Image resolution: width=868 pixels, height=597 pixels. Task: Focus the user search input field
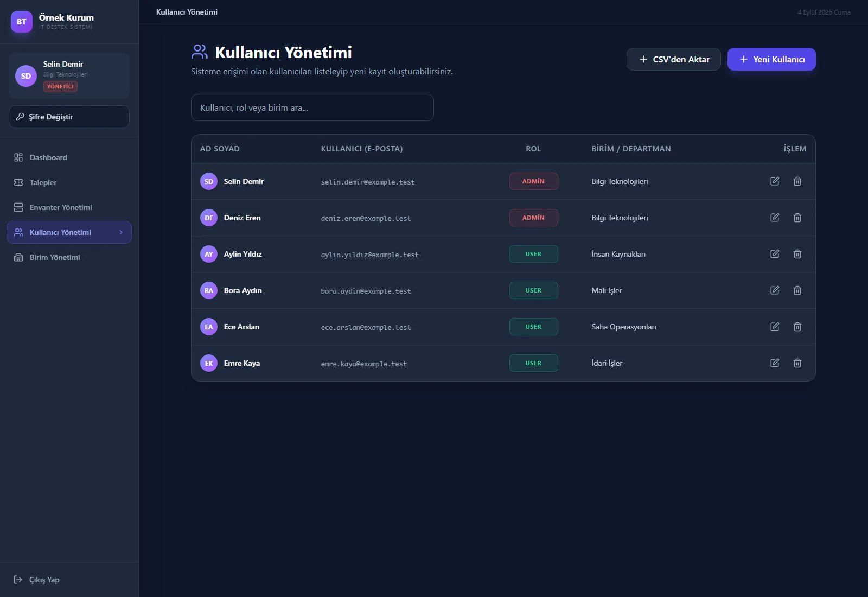(312, 107)
